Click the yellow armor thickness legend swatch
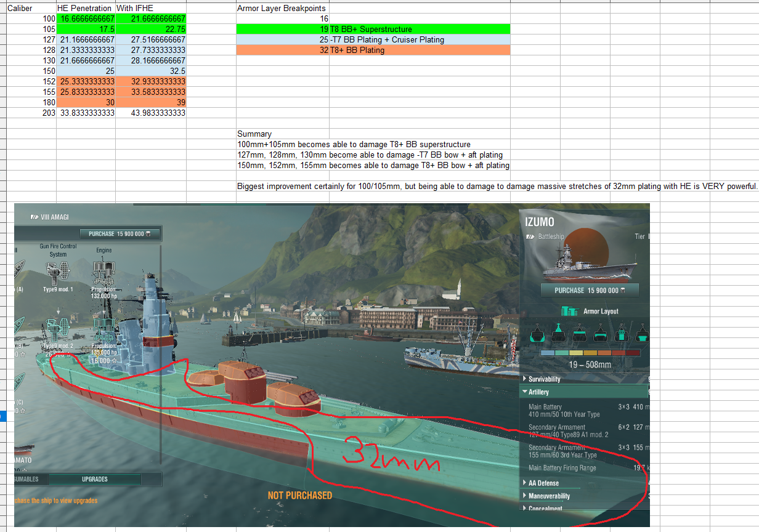The width and height of the screenshot is (759, 532). point(575,353)
